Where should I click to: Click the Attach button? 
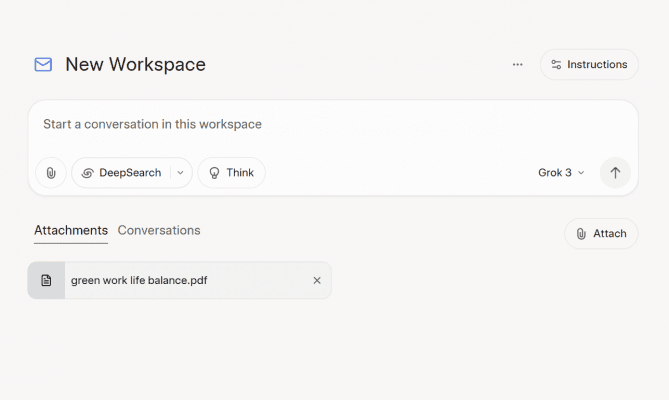click(x=601, y=234)
